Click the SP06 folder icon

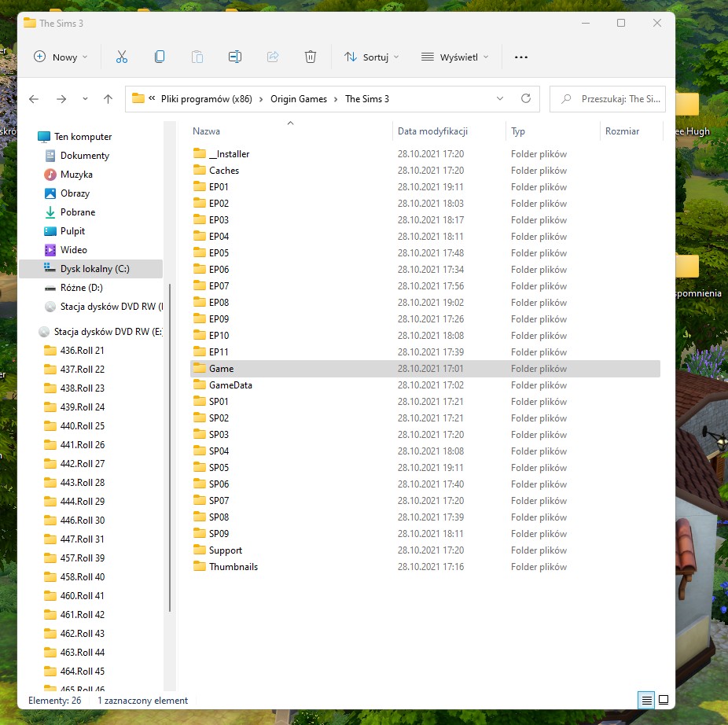click(x=199, y=484)
